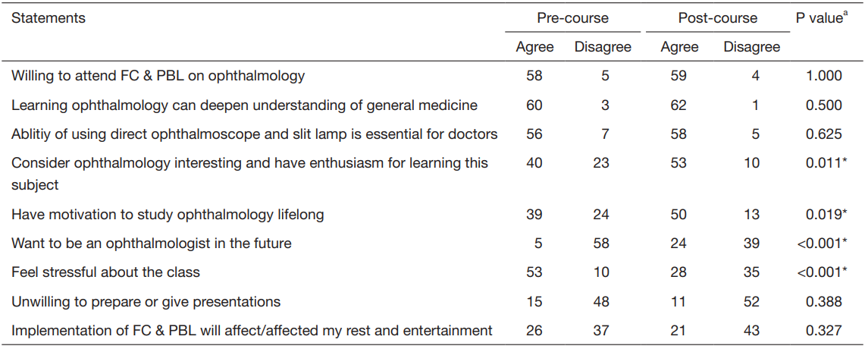Click the statement about deepening understanding of general medicine
The image size is (868, 349).
(x=244, y=105)
